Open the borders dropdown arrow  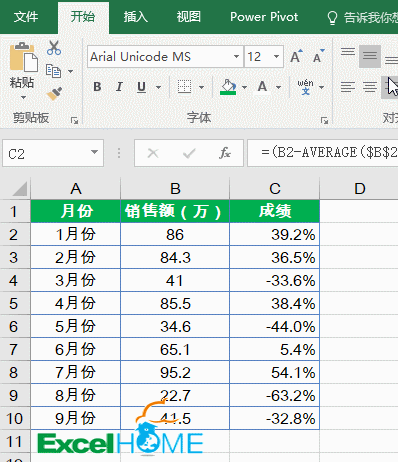coord(201,87)
